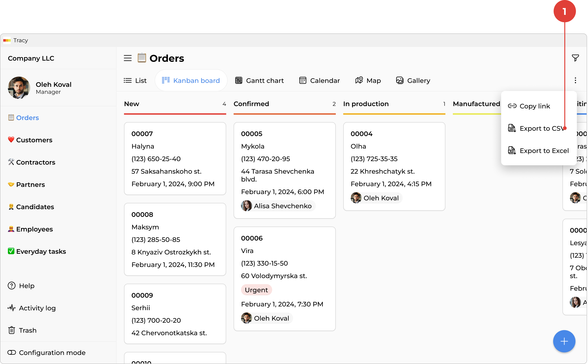
Task: Click Oleh Koval profile avatar in sidebar
Action: pyautogui.click(x=19, y=88)
